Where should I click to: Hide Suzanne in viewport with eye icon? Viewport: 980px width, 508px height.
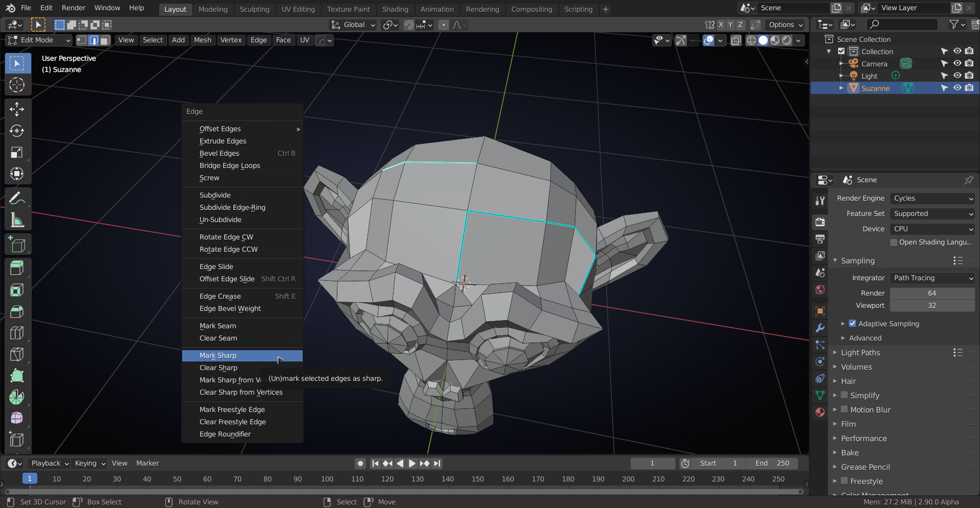pyautogui.click(x=957, y=88)
